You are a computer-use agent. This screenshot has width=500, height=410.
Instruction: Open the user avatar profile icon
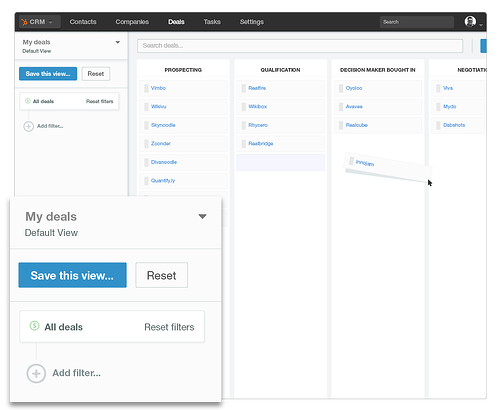(x=470, y=22)
